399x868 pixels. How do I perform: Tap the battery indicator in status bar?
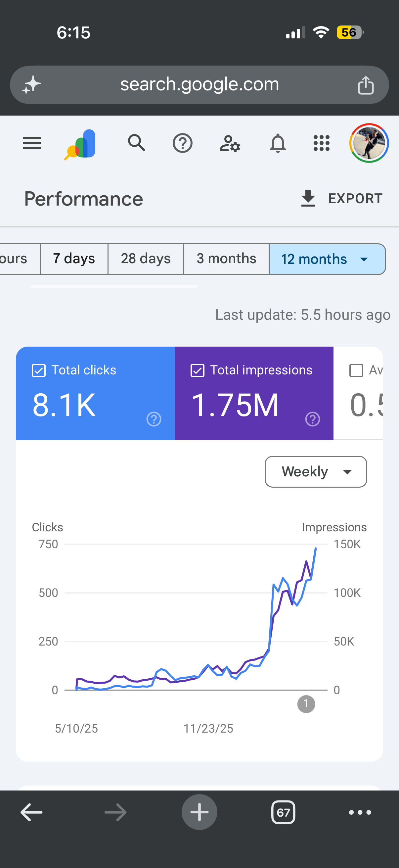(350, 32)
